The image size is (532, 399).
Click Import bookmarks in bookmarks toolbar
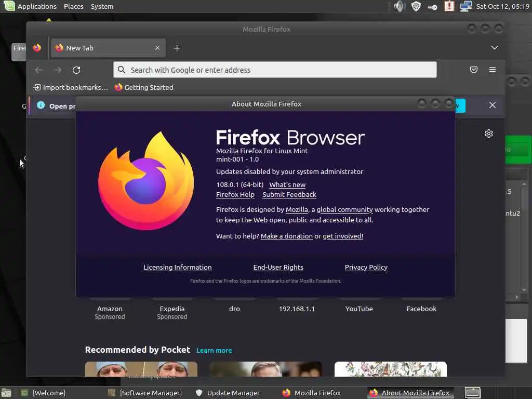pyautogui.click(x=71, y=87)
